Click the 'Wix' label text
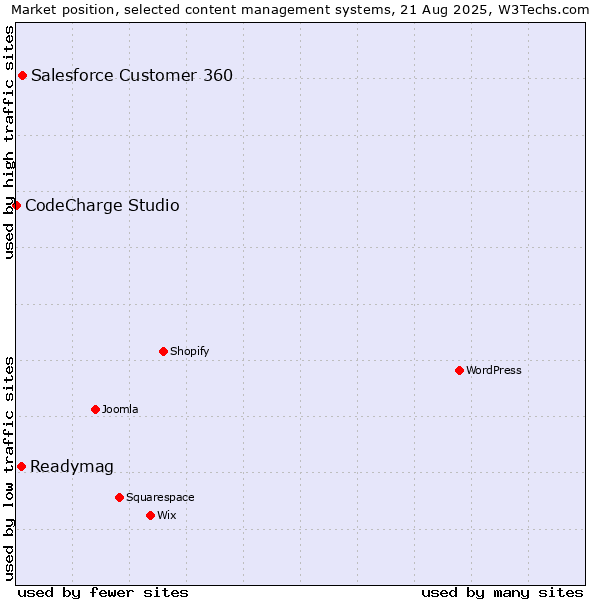 pyautogui.click(x=167, y=515)
